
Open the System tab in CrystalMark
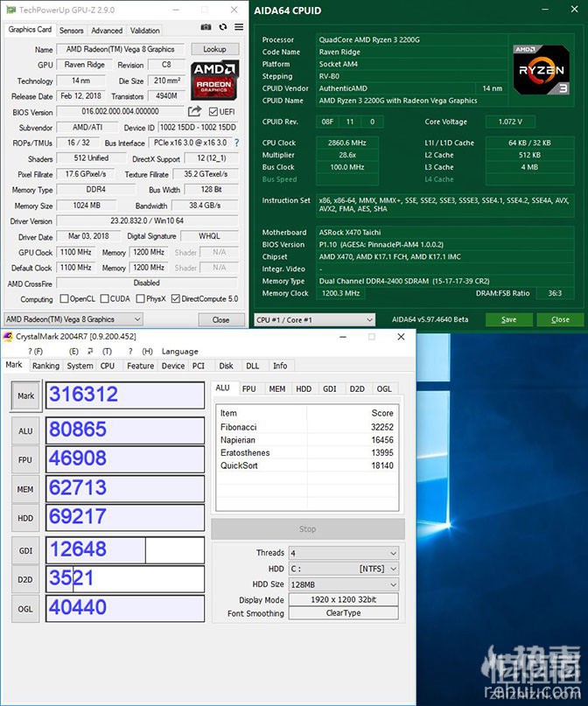point(80,366)
